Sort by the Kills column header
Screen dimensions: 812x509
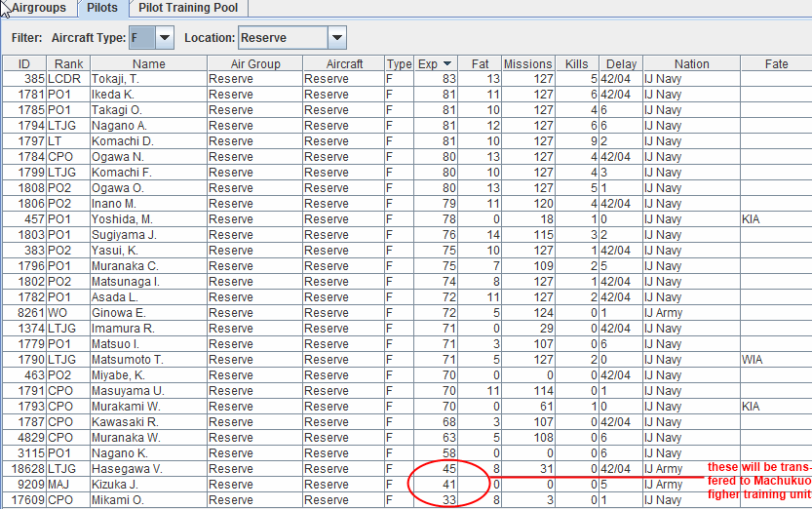click(x=576, y=63)
